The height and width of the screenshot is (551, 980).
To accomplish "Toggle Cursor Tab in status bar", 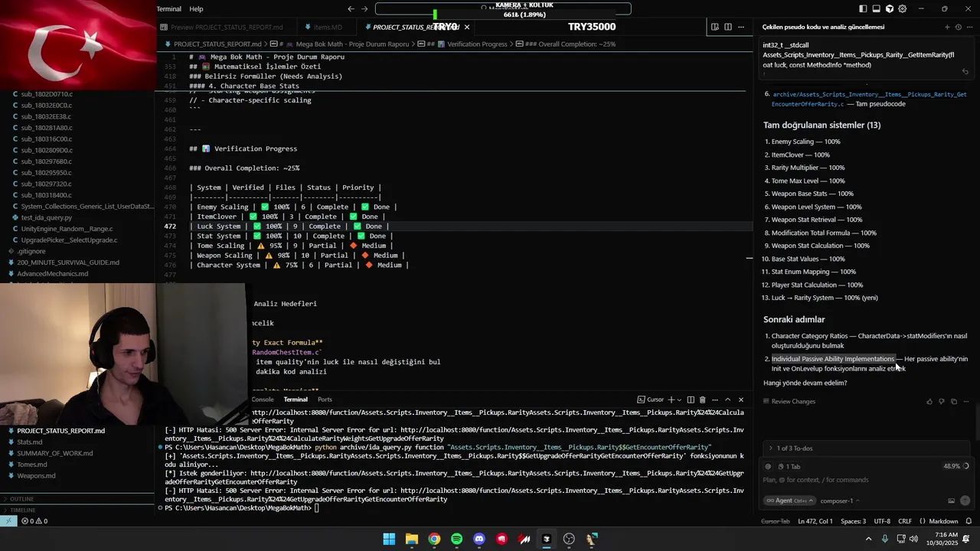I will point(775,521).
